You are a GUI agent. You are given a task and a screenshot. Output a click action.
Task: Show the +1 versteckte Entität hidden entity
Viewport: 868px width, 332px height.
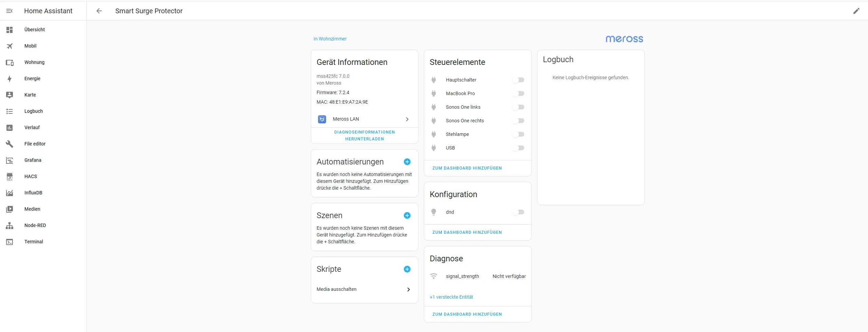coord(451,297)
